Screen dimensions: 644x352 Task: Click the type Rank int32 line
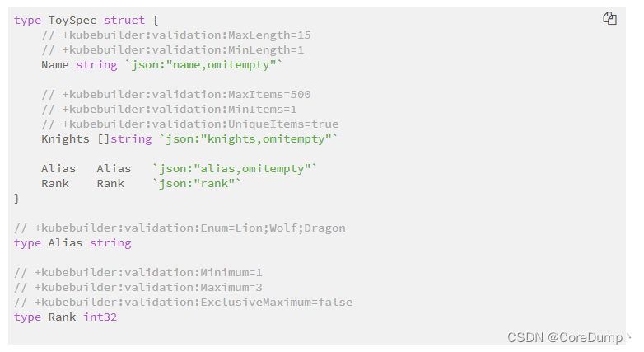click(x=65, y=317)
